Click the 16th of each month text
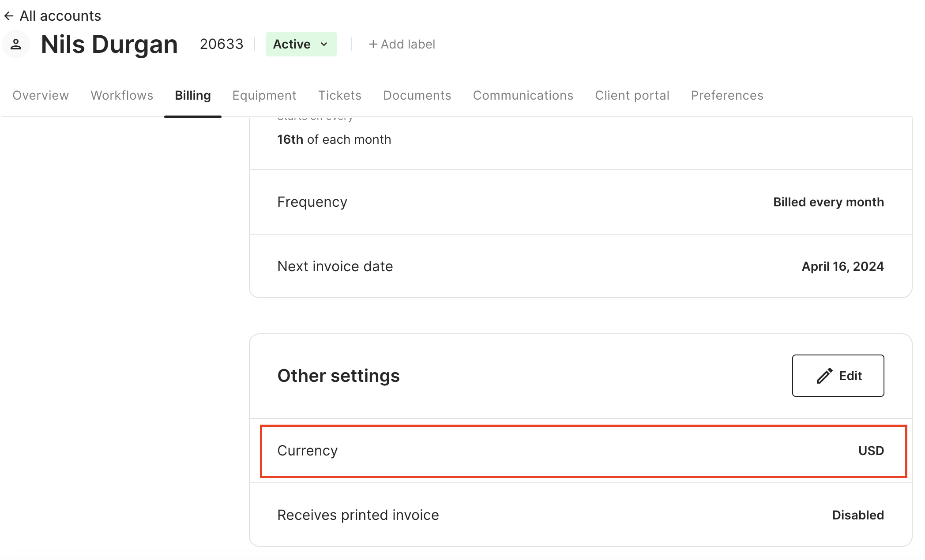The height and width of the screenshot is (560, 925). 334,139
